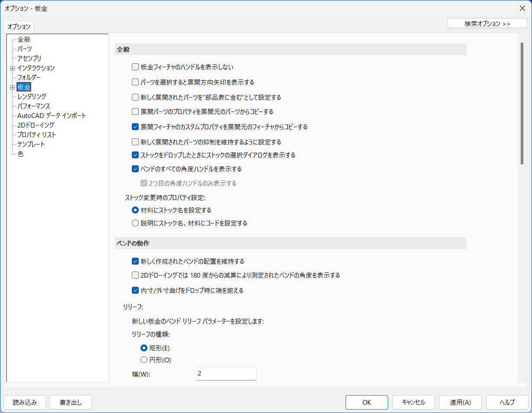Image resolution: width=532 pixels, height=413 pixels.
Task: Expand the 板金 tree node
Action: tap(12, 87)
